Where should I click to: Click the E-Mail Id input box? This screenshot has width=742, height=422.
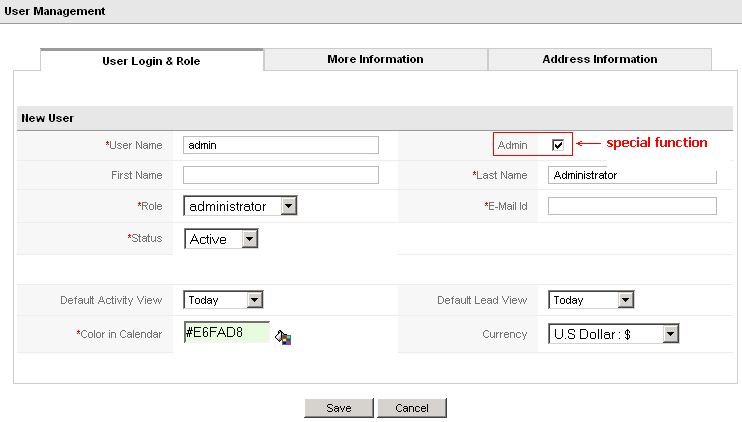(x=632, y=206)
